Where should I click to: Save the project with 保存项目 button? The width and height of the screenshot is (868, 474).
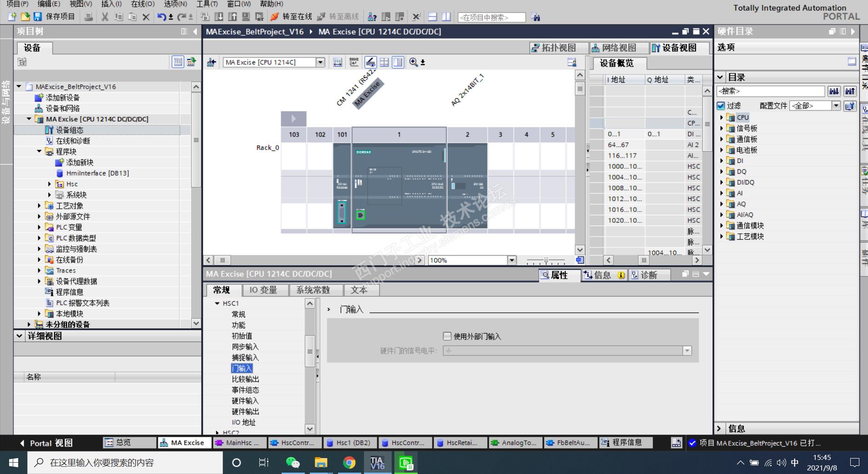click(x=54, y=17)
